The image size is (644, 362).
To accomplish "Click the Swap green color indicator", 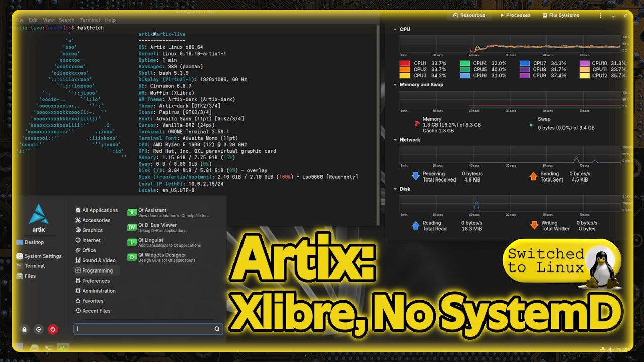I will (x=531, y=125).
